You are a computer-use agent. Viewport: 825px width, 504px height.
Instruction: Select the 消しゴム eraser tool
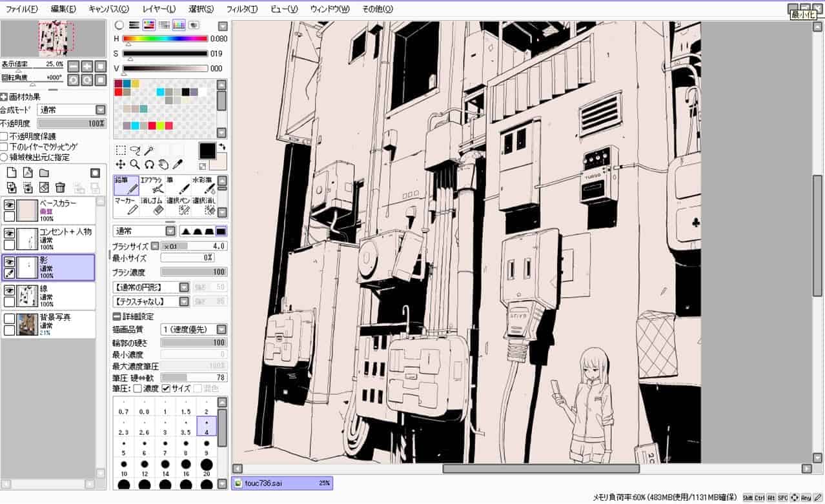tap(152, 206)
